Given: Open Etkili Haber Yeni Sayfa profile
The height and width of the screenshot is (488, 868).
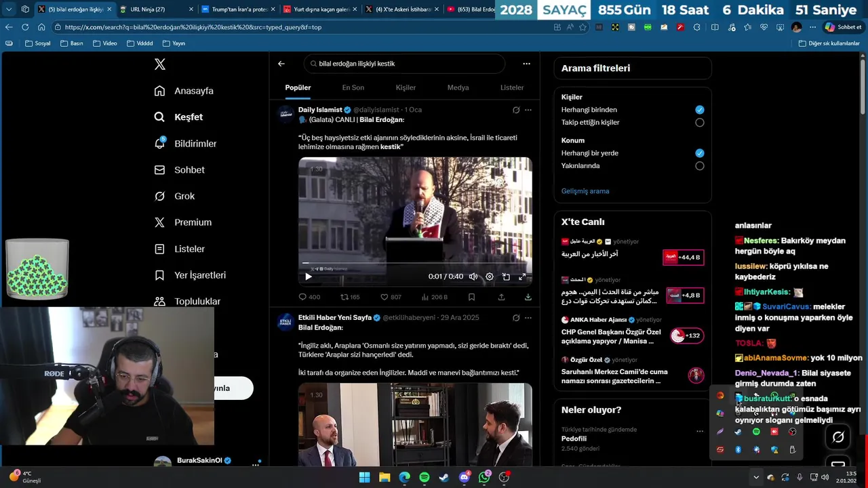Looking at the screenshot, I should click(335, 318).
